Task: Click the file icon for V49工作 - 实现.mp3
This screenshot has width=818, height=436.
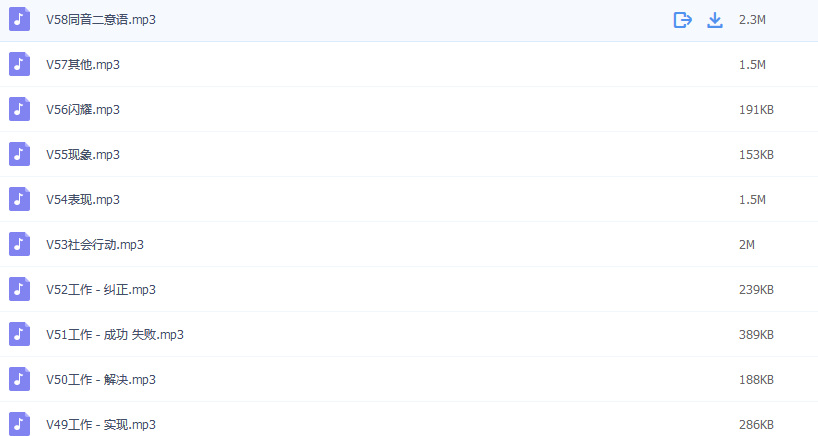Action: (20, 424)
